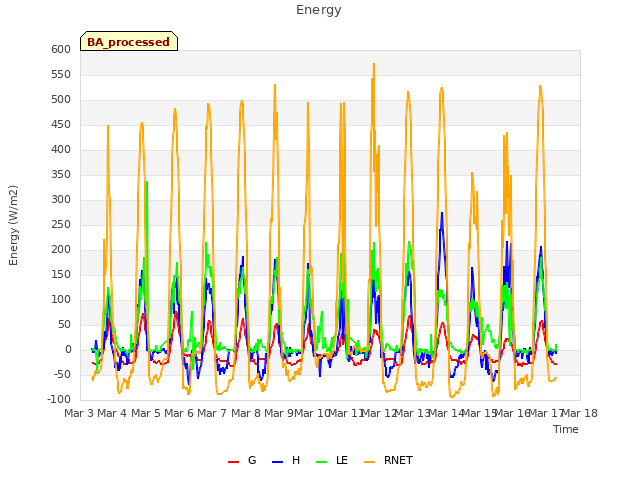The width and height of the screenshot is (640, 480).
Task: Click the 500 y-axis tick value
Action: pos(61,100)
